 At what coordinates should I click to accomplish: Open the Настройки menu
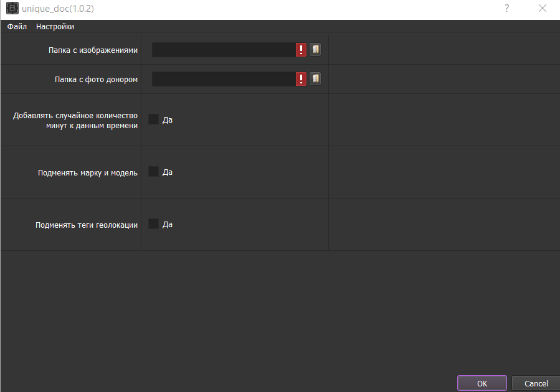[x=55, y=26]
